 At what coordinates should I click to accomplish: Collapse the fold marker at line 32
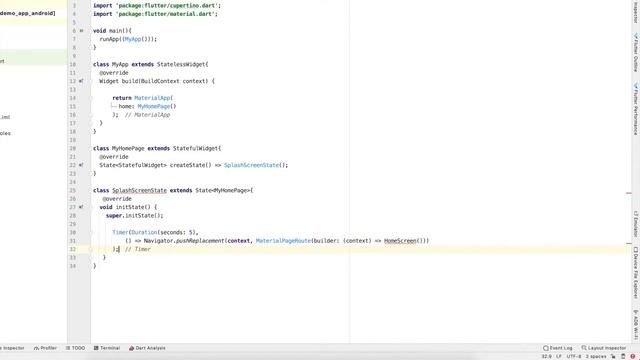pos(91,249)
